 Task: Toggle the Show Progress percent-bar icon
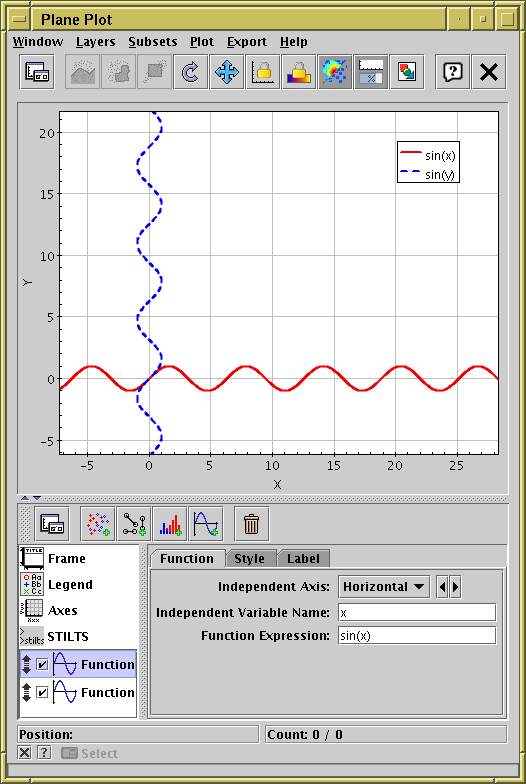click(x=370, y=72)
